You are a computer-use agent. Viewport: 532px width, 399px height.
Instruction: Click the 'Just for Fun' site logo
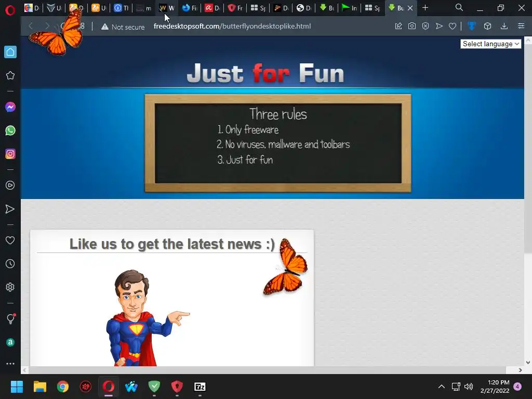click(x=265, y=73)
